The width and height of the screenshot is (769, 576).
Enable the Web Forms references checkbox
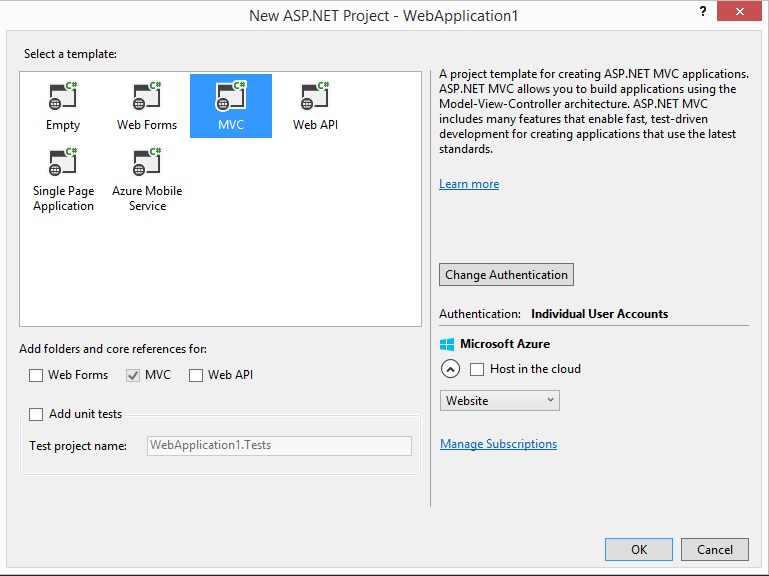[36, 375]
